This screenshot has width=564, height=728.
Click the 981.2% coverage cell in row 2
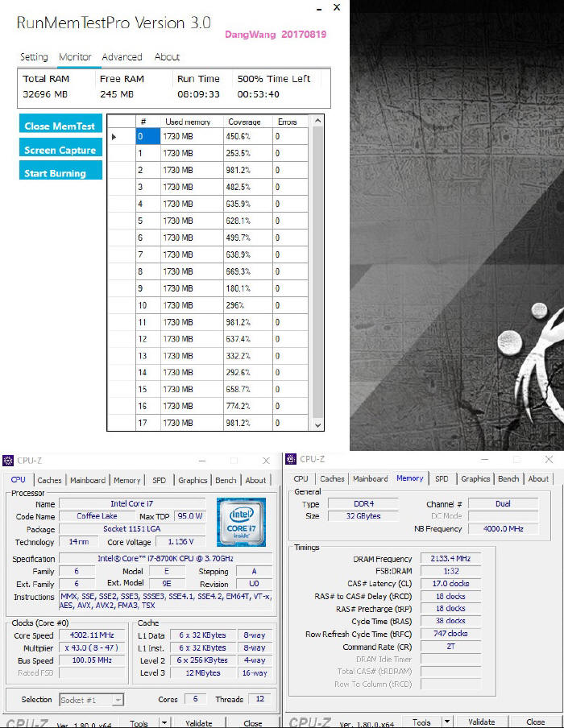(x=247, y=171)
